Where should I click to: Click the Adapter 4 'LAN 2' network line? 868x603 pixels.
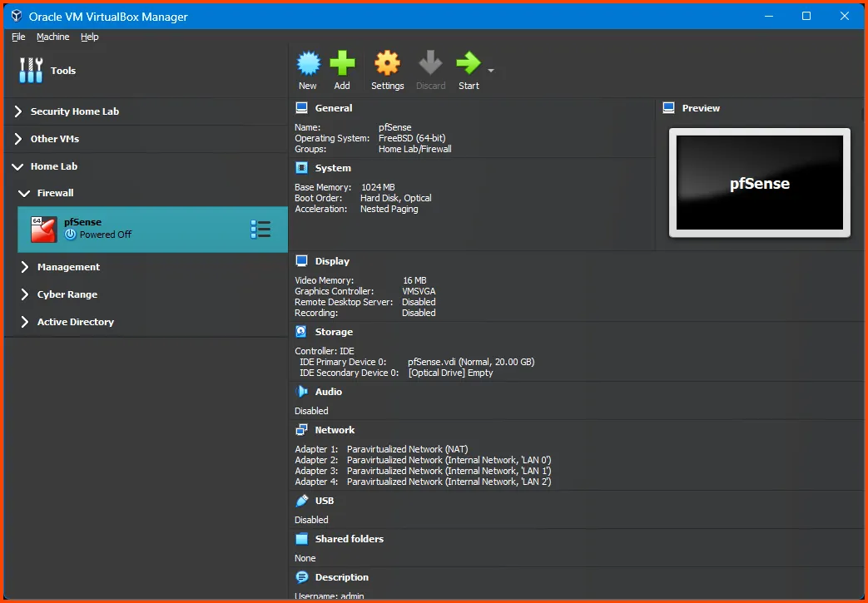pos(423,482)
